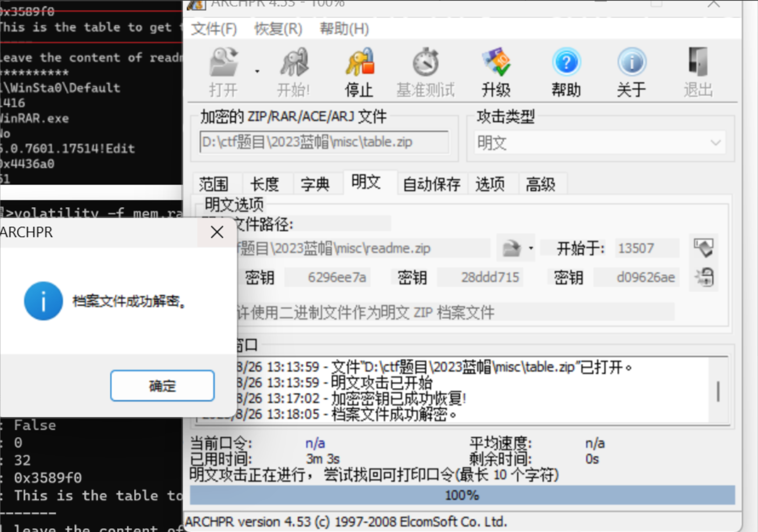758x532 pixels.
Task: Click 确定 in the ARCHPR dialog
Action: [x=162, y=386]
